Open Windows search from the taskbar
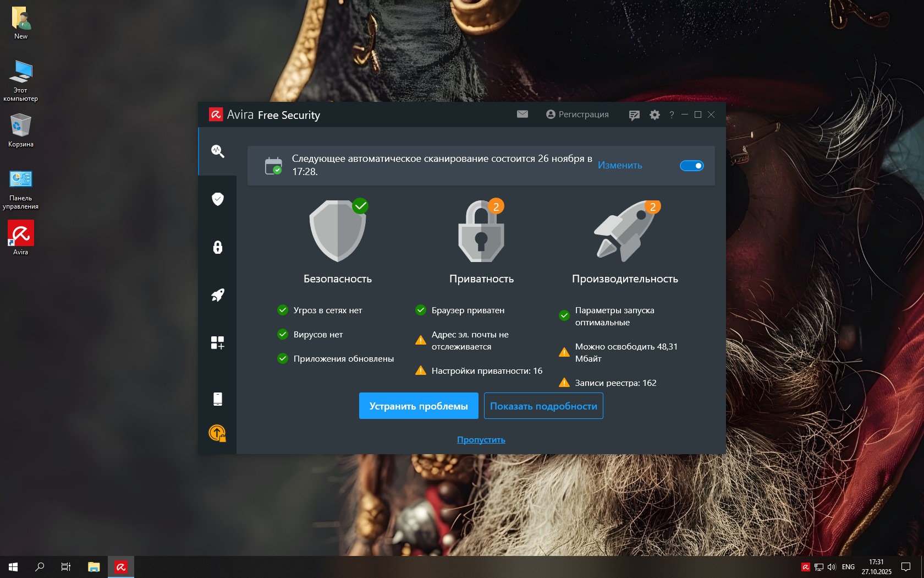This screenshot has height=578, width=924. pyautogui.click(x=40, y=567)
